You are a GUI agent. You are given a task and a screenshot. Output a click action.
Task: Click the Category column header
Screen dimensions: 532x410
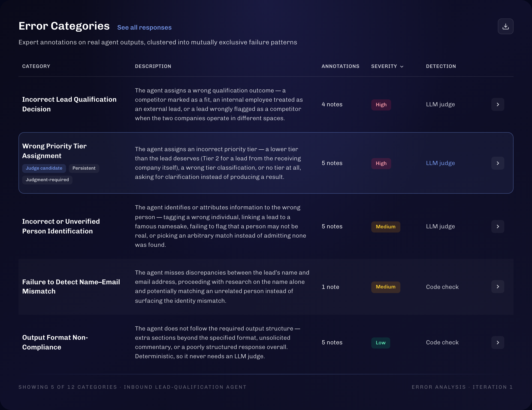click(x=36, y=66)
